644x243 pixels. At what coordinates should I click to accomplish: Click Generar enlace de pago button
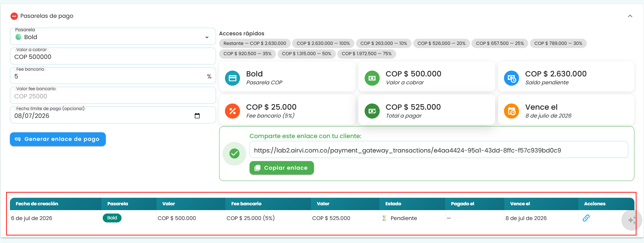coord(58,139)
